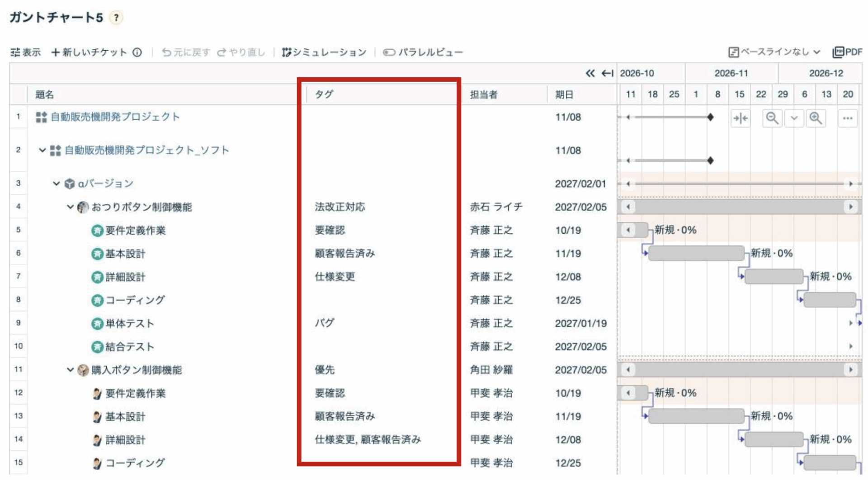Collapse 自動販売機開発プロジェクト_ソフト row
Screen dimensions: 868x480
click(x=42, y=150)
